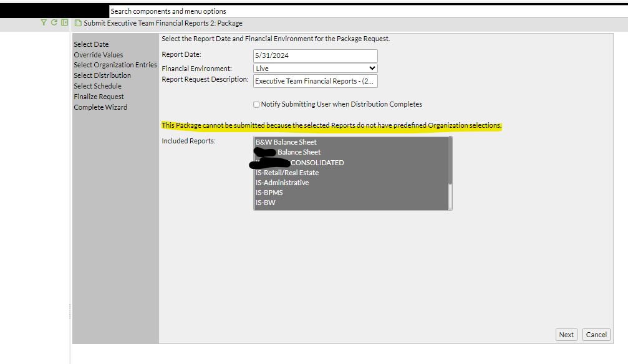
Task: Enable Notify Submitting User when Distribution Completes
Action: coord(256,104)
